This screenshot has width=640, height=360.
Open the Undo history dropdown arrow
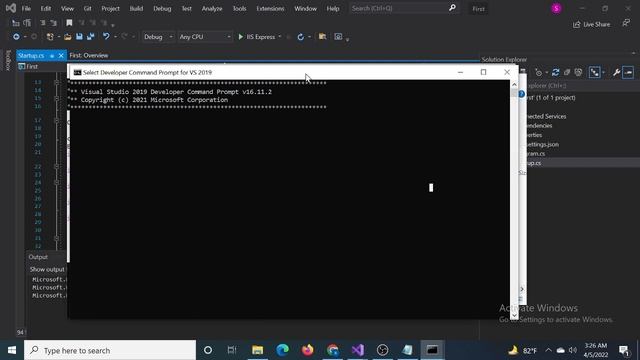[x=116, y=37]
